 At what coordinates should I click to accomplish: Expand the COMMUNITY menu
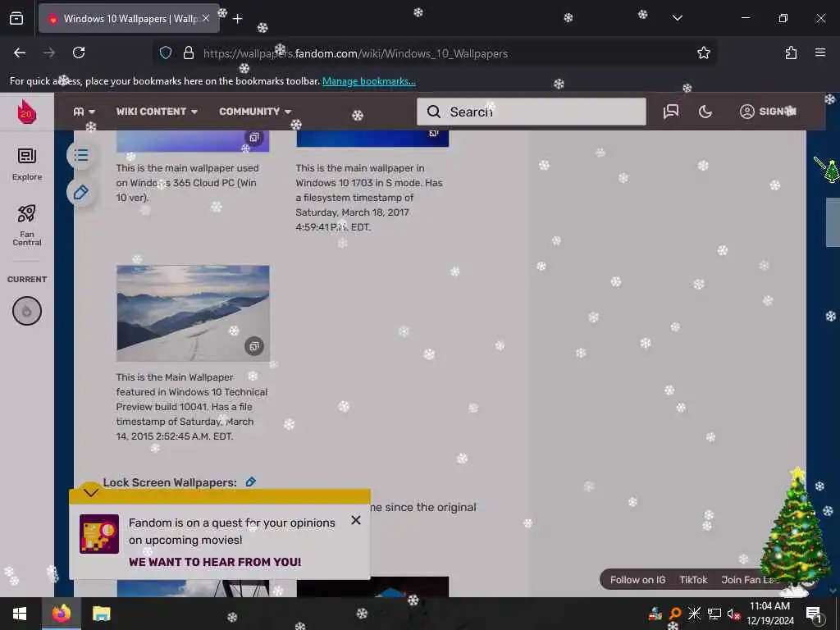point(255,112)
